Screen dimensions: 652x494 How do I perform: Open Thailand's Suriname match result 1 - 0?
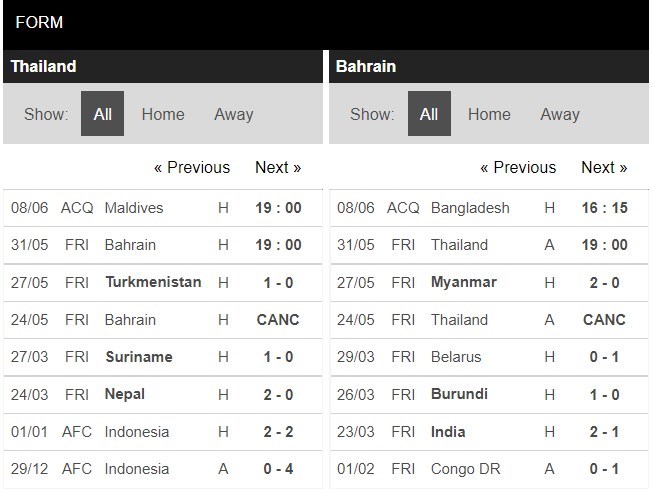tap(278, 357)
